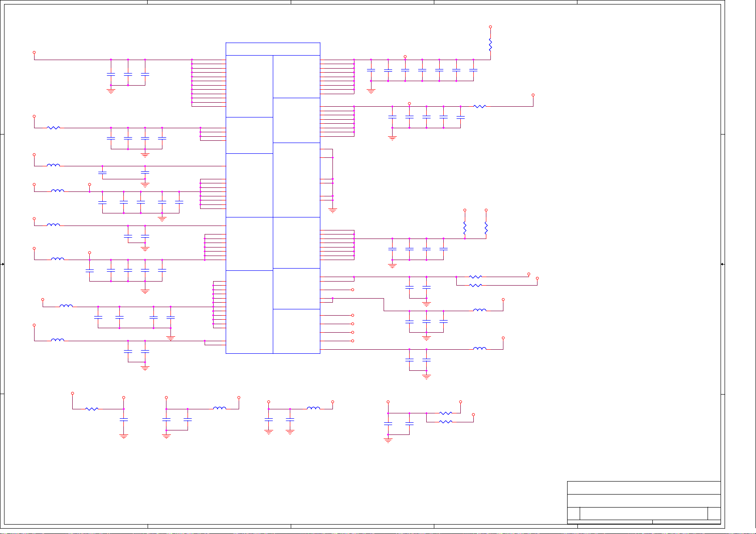Select the horizontal resistor feeding the five-capacitor bank
756x534 pixels.
[480, 106]
